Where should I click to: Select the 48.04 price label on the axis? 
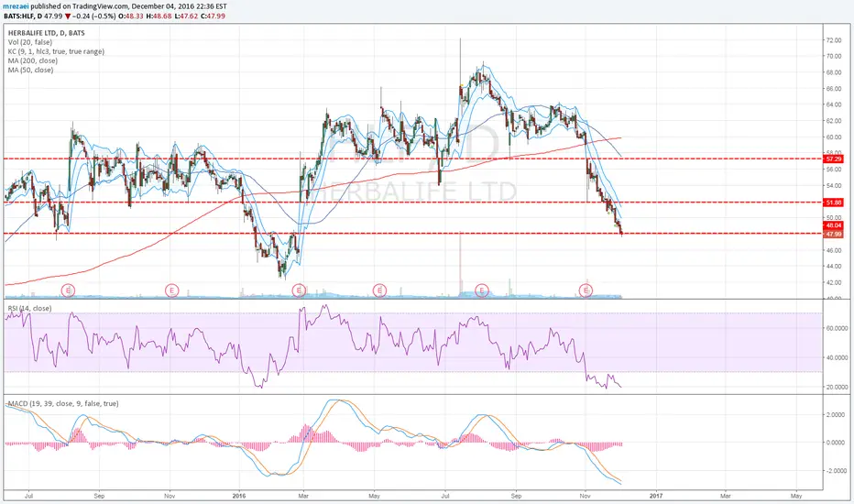coord(833,225)
